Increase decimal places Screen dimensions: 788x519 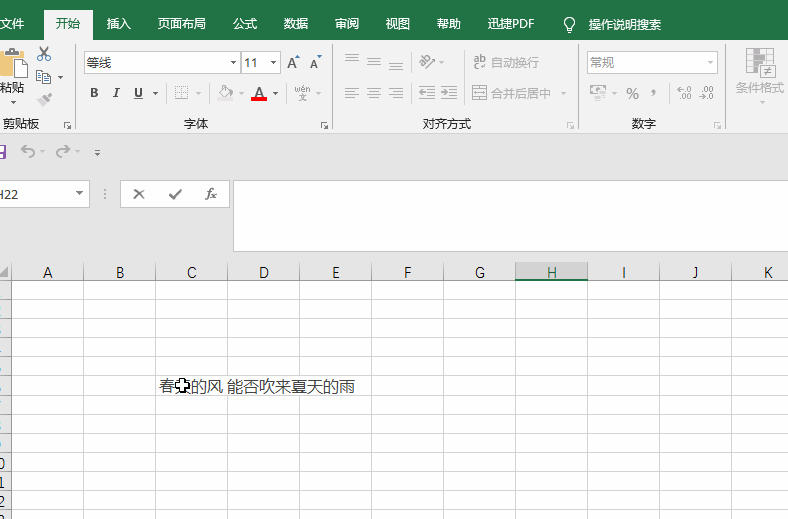pos(684,93)
